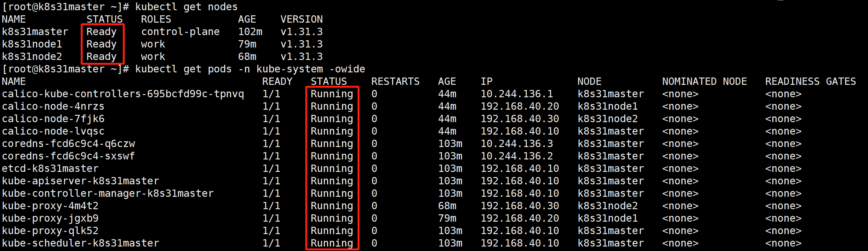Click the 79m age of kube-proxy-jgxb9
Screen dimensions: 868x251
tap(447, 218)
